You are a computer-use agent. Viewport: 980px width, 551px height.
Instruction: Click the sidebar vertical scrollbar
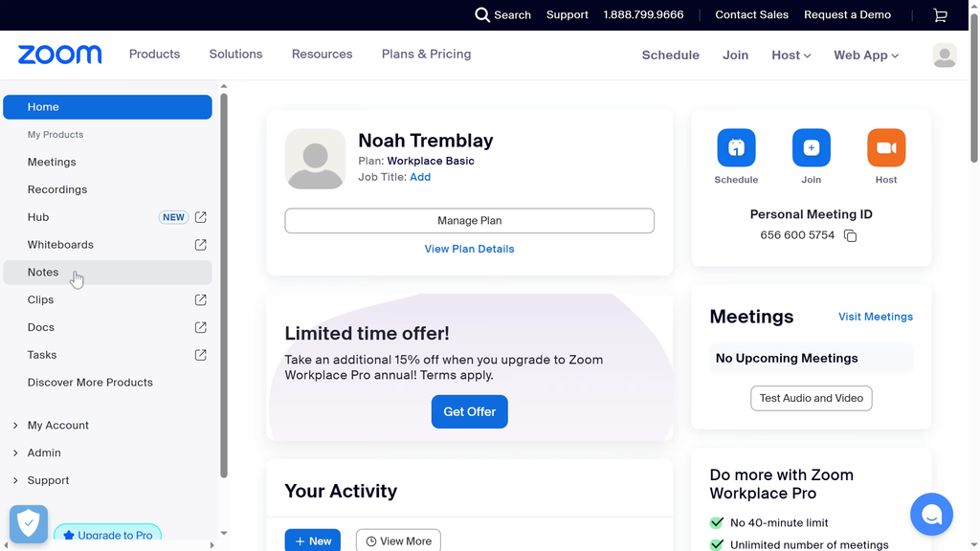[x=224, y=287]
